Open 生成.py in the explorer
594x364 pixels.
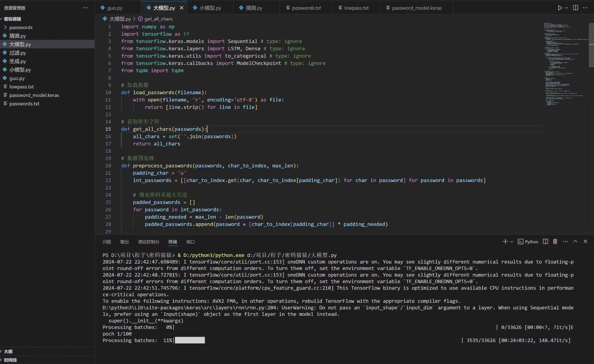coord(47,61)
